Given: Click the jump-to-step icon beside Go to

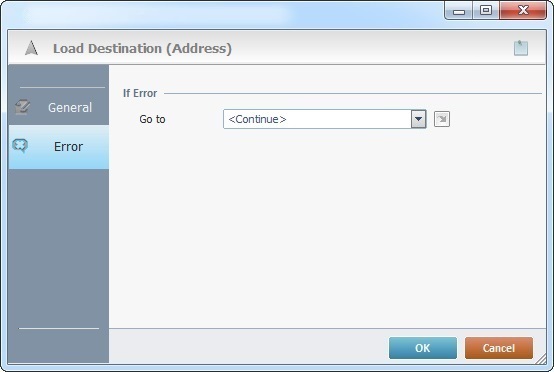Looking at the screenshot, I should (x=442, y=119).
